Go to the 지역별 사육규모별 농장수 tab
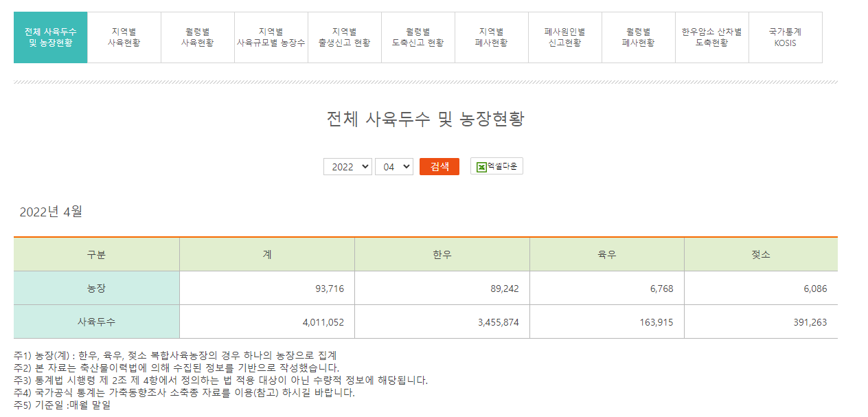 [271, 37]
